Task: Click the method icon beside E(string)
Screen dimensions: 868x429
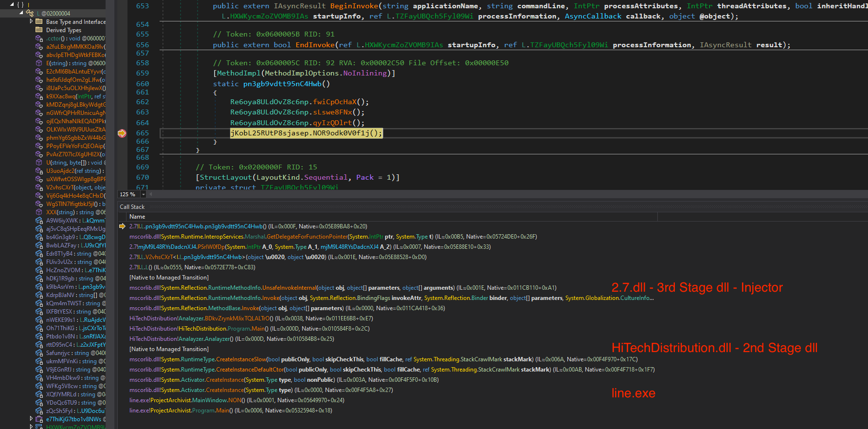Action: (x=39, y=63)
